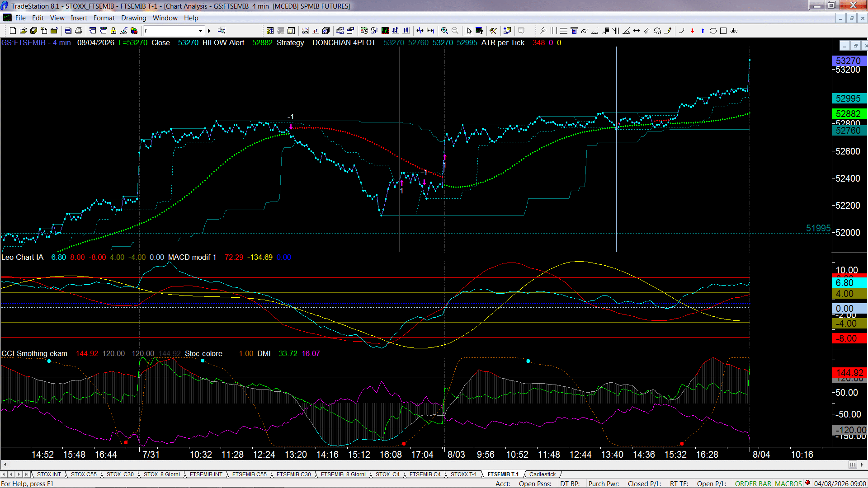Switch to the STOX INT tab
The width and height of the screenshot is (868, 488).
click(x=49, y=474)
